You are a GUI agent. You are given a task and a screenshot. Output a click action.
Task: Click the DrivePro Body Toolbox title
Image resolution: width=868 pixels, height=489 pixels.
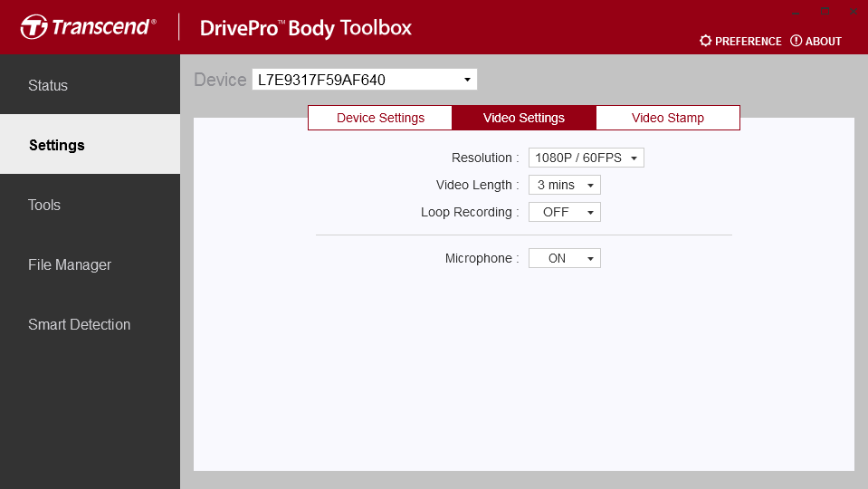(x=306, y=28)
